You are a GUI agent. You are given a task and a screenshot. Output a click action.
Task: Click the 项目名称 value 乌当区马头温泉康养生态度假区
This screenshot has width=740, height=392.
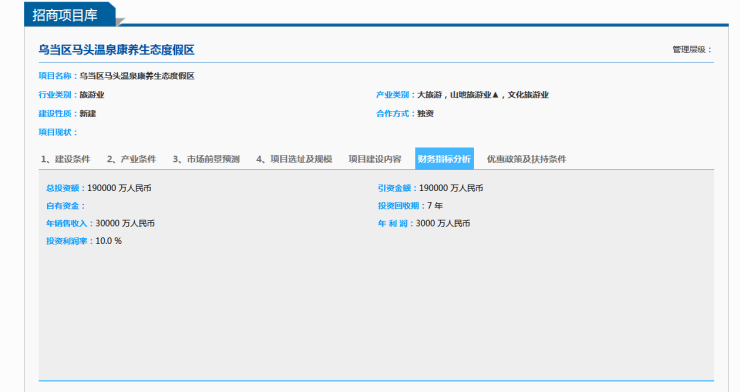coord(137,76)
